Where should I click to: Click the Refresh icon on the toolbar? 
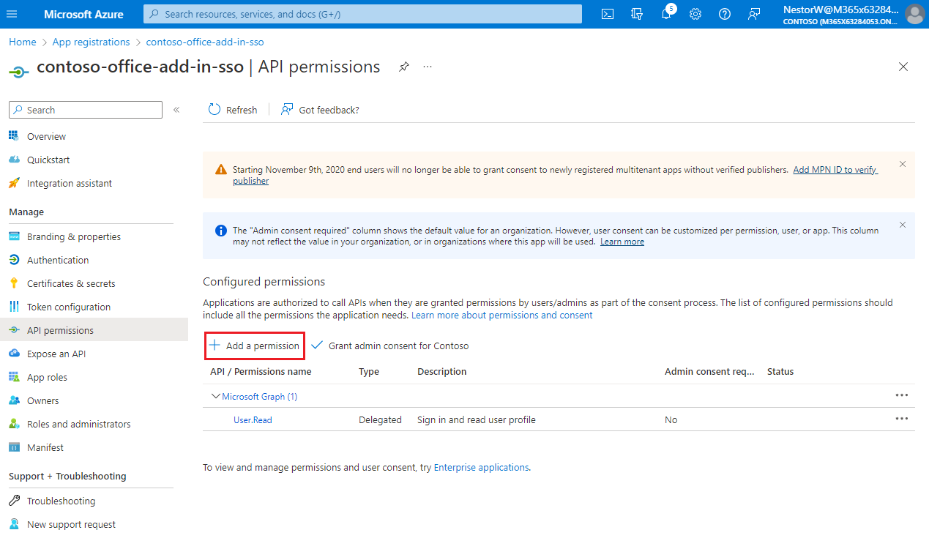coord(213,109)
